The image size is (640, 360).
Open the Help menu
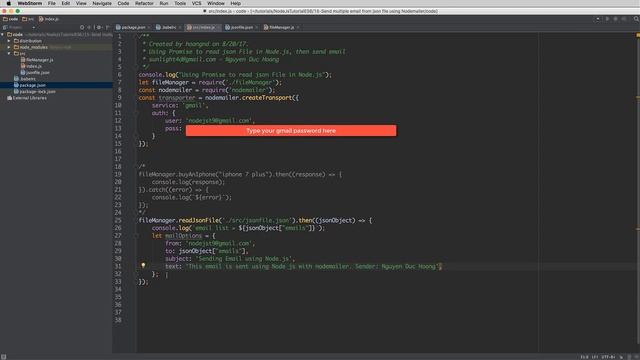pyautogui.click(x=236, y=3)
